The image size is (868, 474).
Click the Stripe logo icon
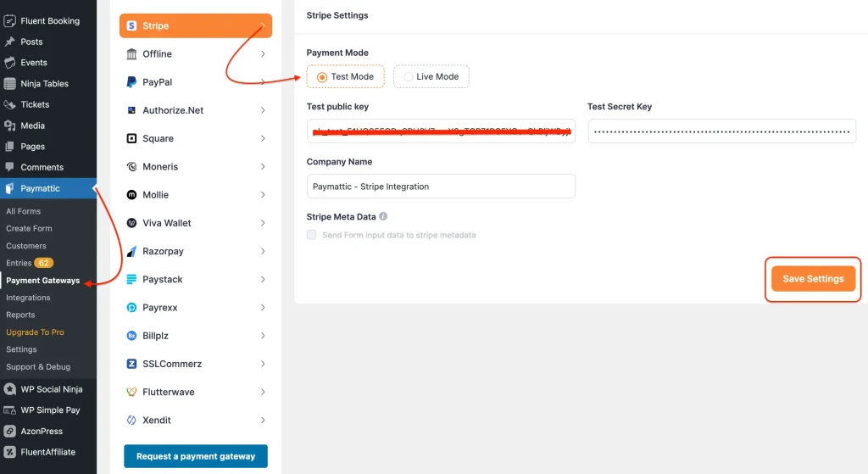click(131, 25)
